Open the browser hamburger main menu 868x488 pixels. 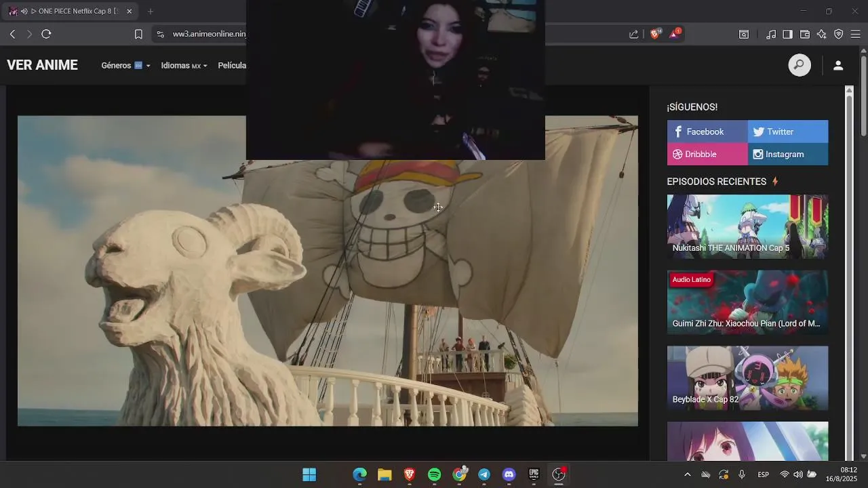856,34
